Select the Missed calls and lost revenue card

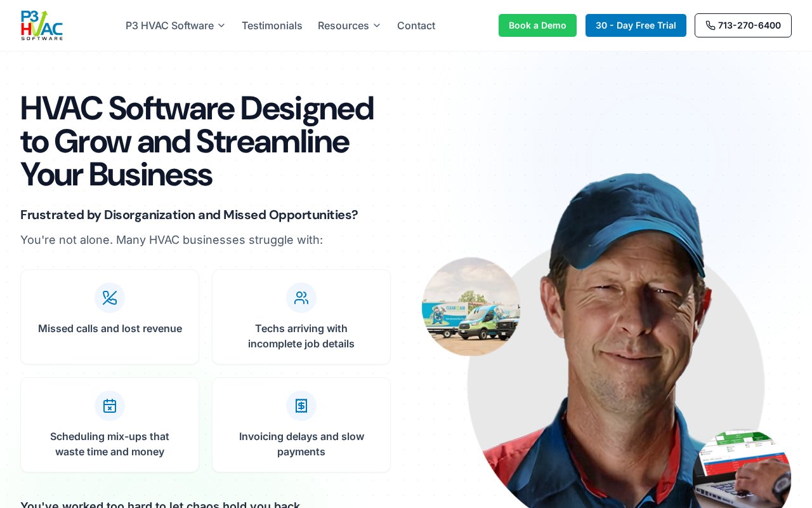(110, 317)
